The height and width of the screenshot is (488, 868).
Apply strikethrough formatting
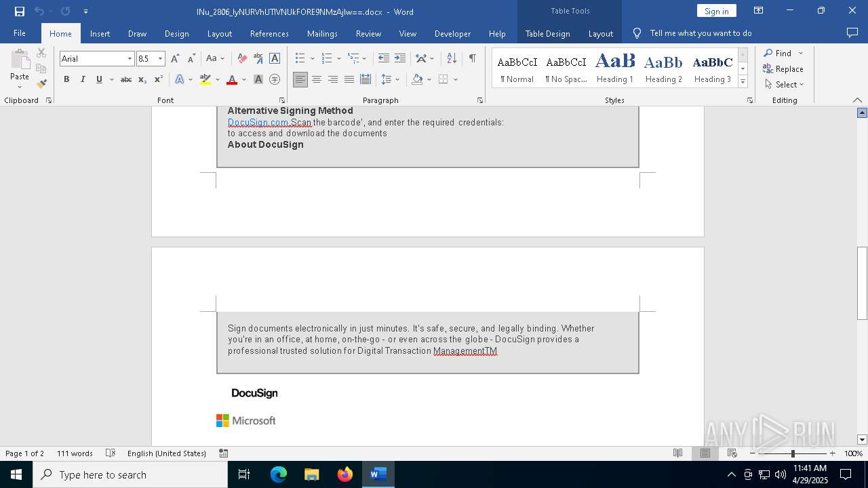tap(126, 79)
